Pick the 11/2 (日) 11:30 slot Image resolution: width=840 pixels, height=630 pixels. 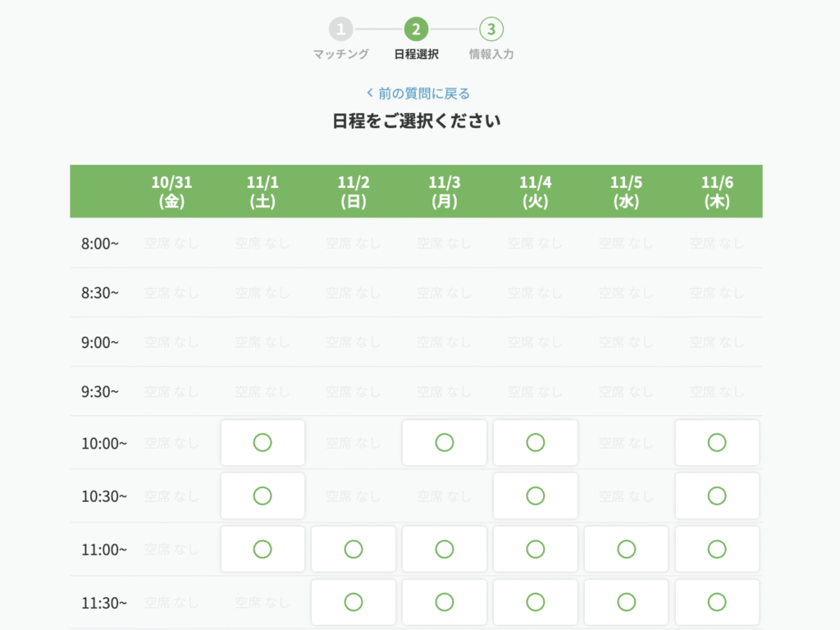354,602
